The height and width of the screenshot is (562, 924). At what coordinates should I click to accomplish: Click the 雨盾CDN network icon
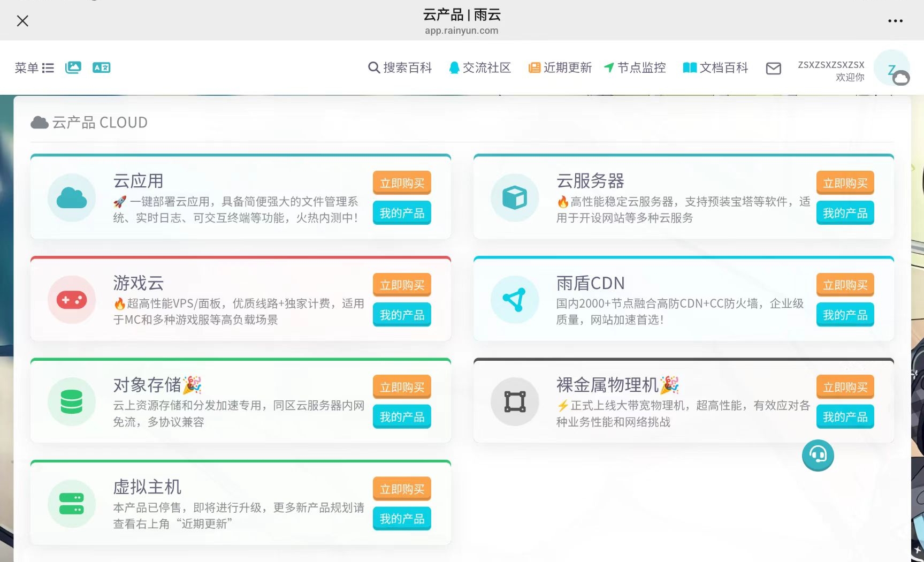(x=515, y=300)
